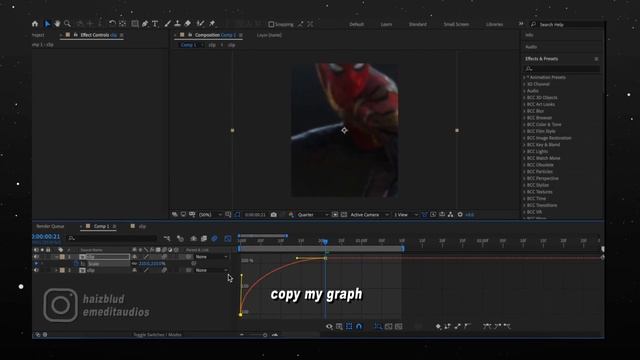Image resolution: width=640 pixels, height=360 pixels.
Task: Open Effects & Presets panel menu
Action: point(596,59)
